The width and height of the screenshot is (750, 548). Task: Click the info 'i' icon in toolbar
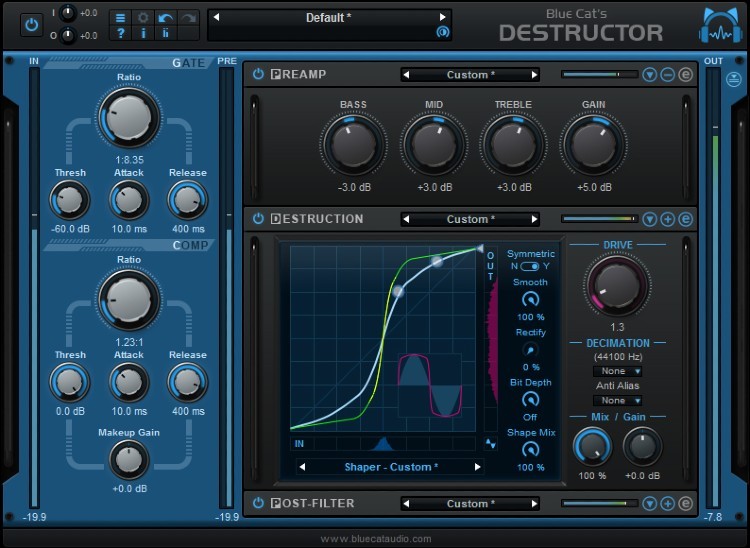143,33
